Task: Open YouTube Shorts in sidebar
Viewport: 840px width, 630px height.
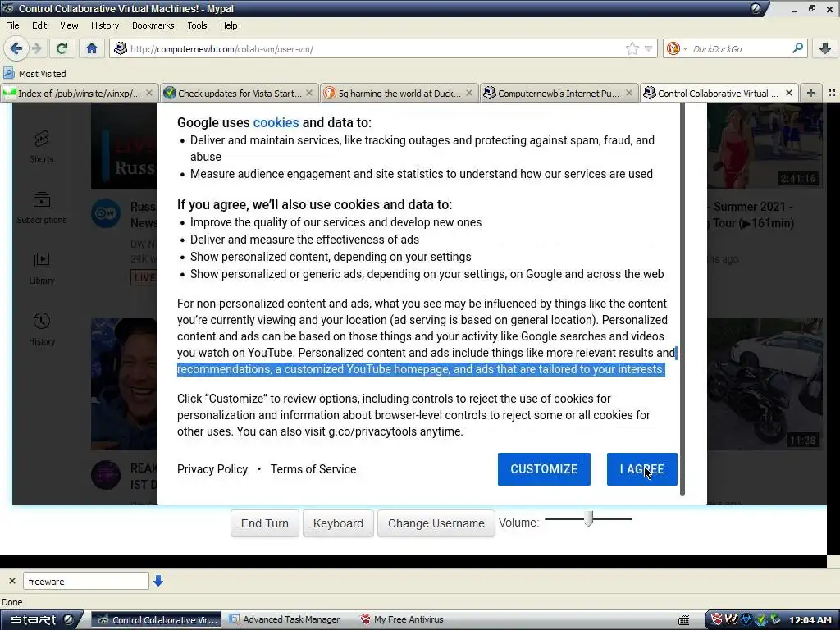Action: point(41,146)
